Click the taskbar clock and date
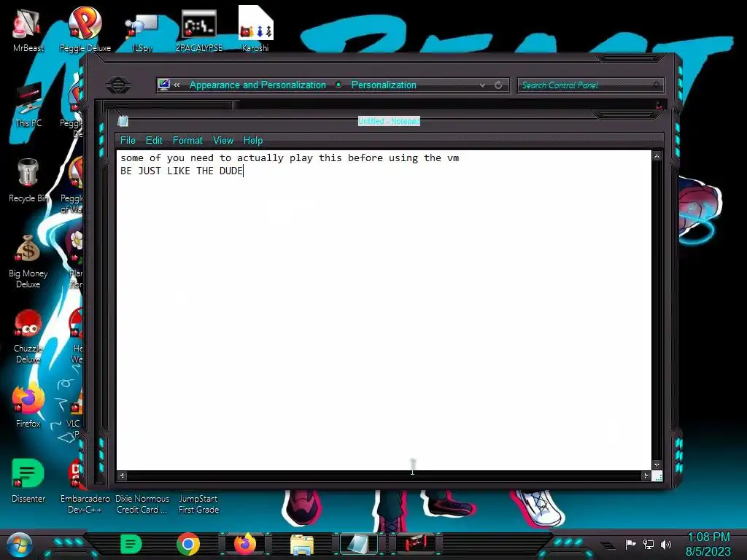Viewport: 747px width, 560px height. (708, 544)
